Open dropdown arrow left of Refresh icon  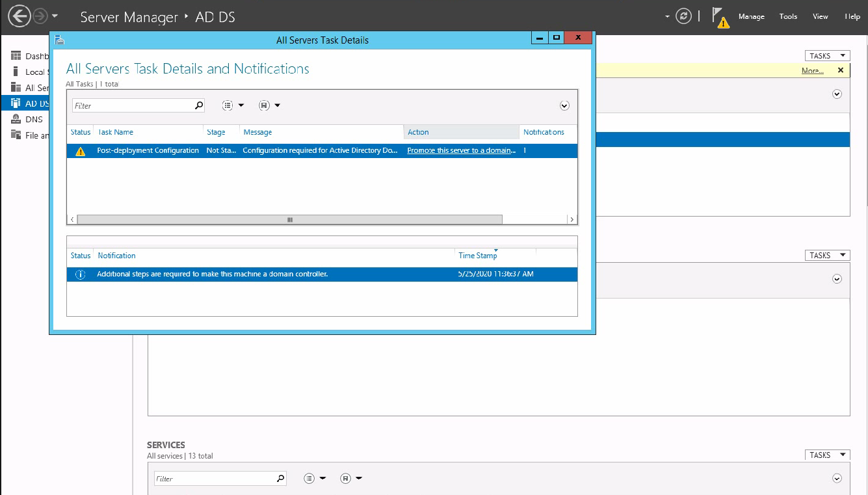(x=667, y=17)
